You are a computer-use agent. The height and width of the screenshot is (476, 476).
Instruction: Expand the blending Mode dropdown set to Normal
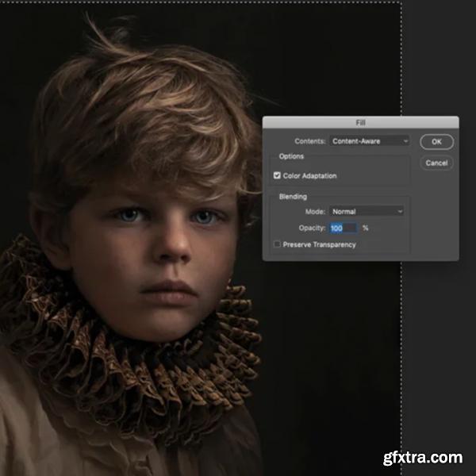[x=365, y=212]
